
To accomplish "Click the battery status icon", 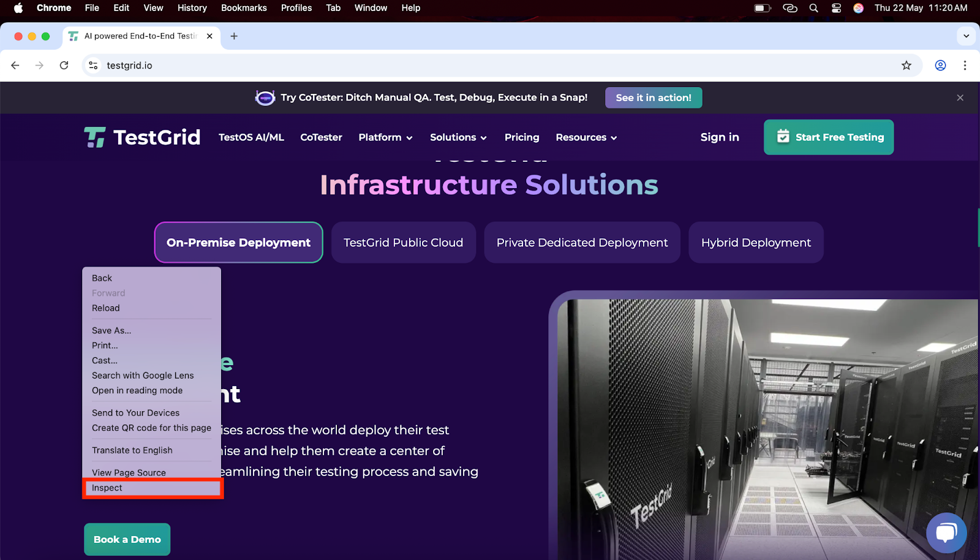I will pos(762,8).
